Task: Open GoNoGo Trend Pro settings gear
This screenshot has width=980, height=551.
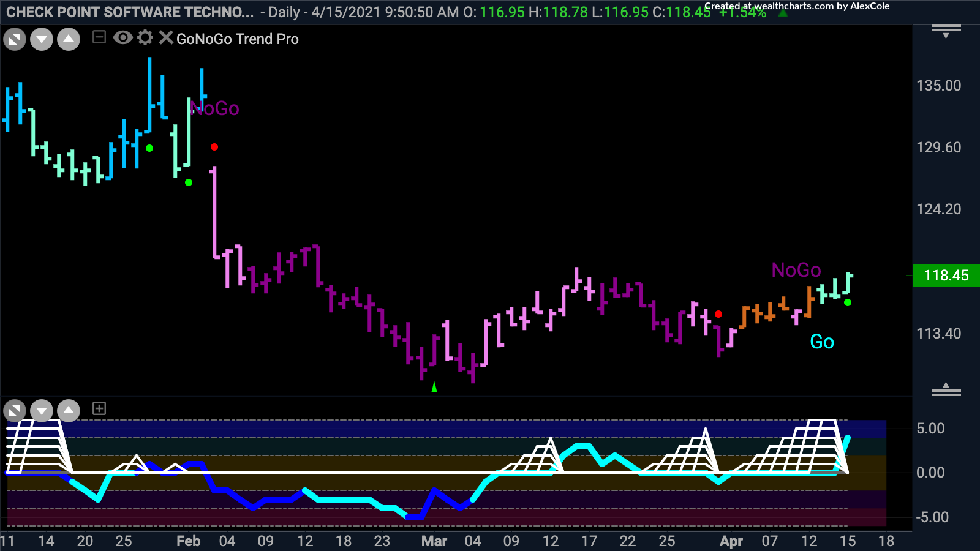Action: (145, 38)
